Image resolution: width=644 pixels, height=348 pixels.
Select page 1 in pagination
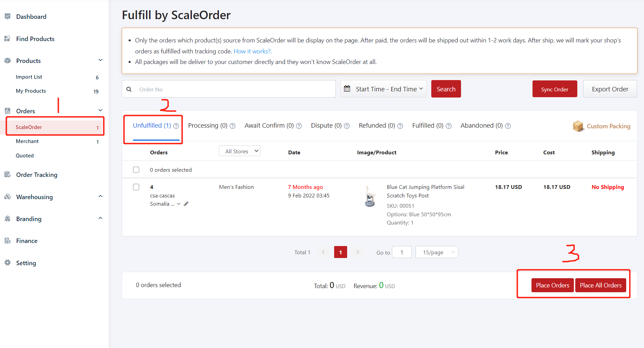click(x=341, y=252)
